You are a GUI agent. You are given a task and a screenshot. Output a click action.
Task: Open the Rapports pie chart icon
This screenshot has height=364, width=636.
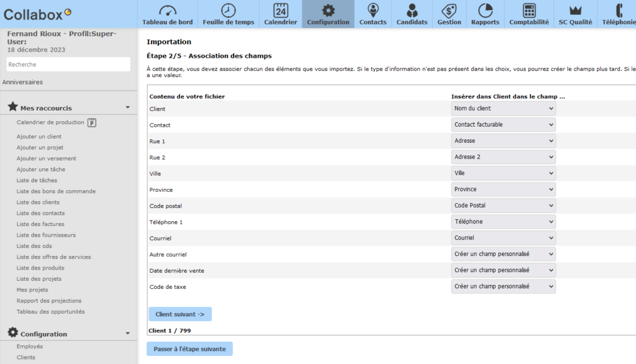(485, 11)
